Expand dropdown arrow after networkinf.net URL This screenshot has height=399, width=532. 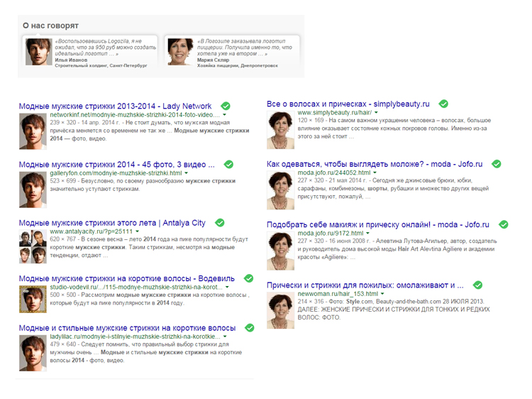point(224,115)
